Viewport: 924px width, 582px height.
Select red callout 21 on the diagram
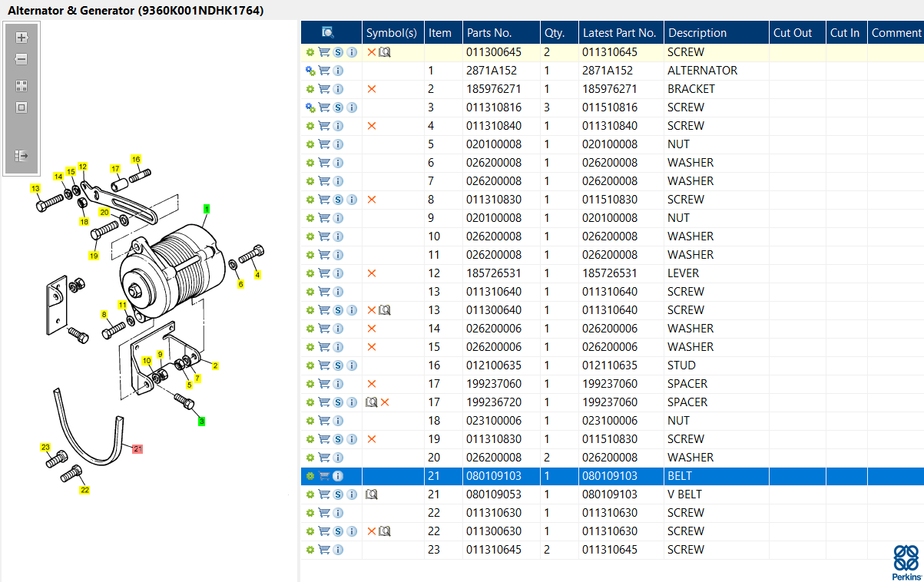click(x=137, y=449)
